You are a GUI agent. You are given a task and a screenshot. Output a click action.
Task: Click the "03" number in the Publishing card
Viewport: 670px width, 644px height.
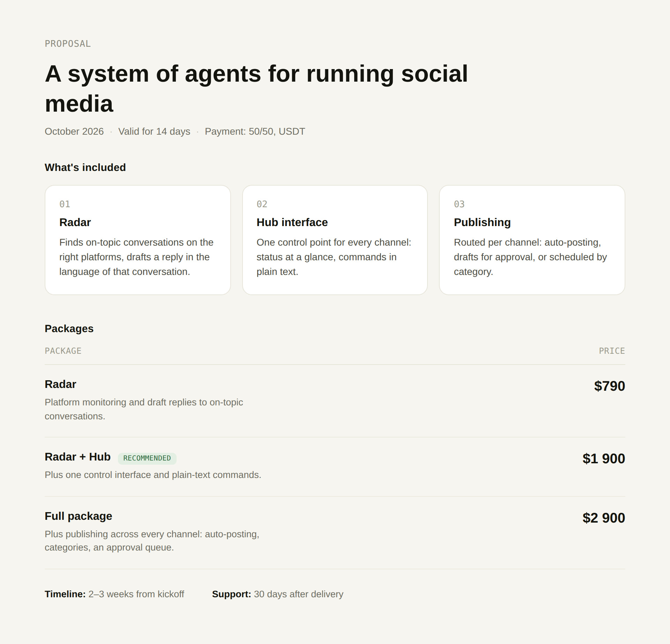pyautogui.click(x=459, y=204)
